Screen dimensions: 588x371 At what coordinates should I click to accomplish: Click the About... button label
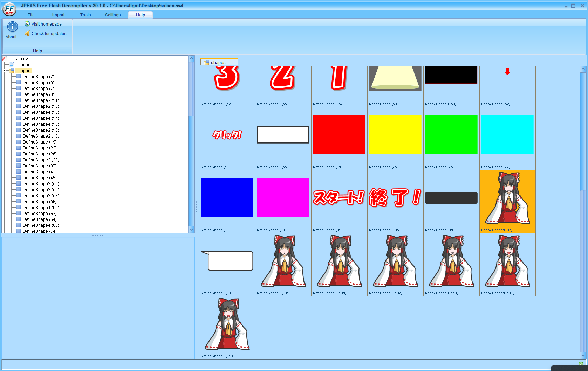click(13, 37)
